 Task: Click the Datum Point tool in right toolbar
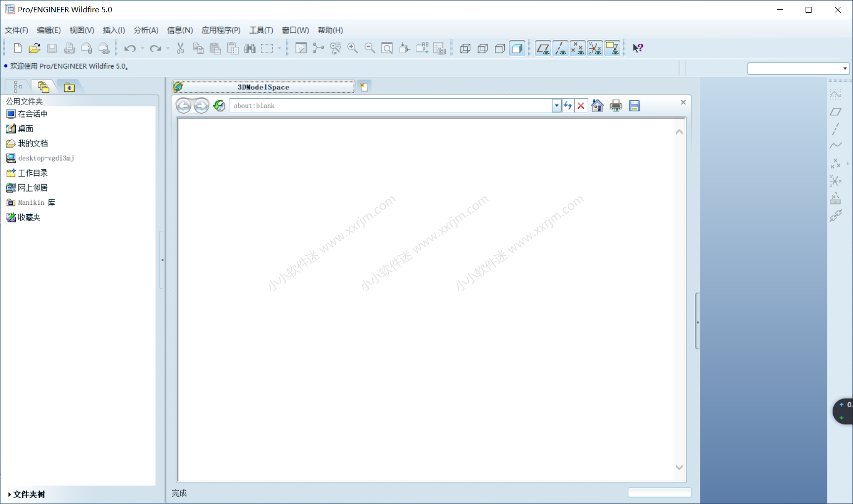pos(835,163)
